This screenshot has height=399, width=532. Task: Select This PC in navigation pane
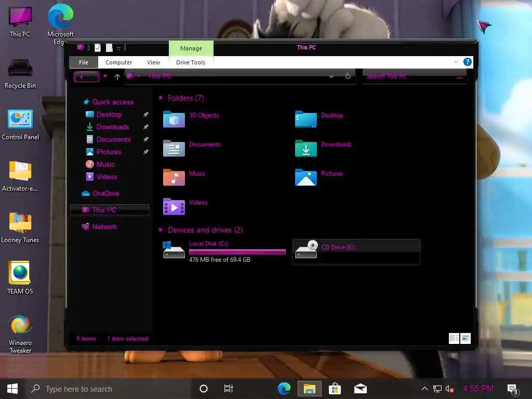(110, 210)
